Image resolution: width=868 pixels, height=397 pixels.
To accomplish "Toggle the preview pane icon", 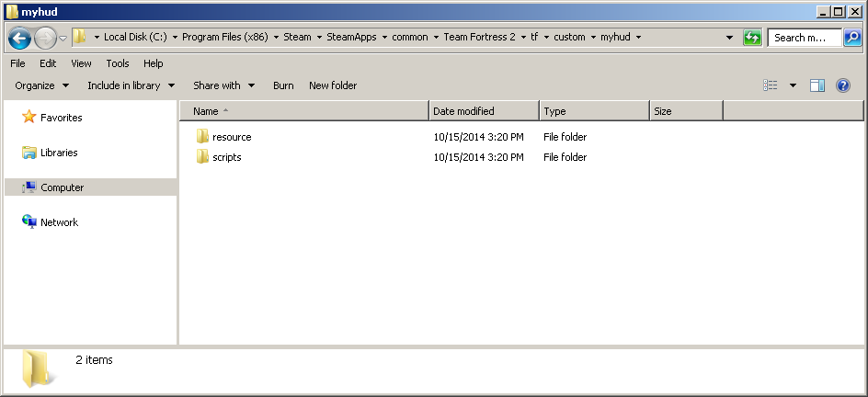I will [817, 85].
